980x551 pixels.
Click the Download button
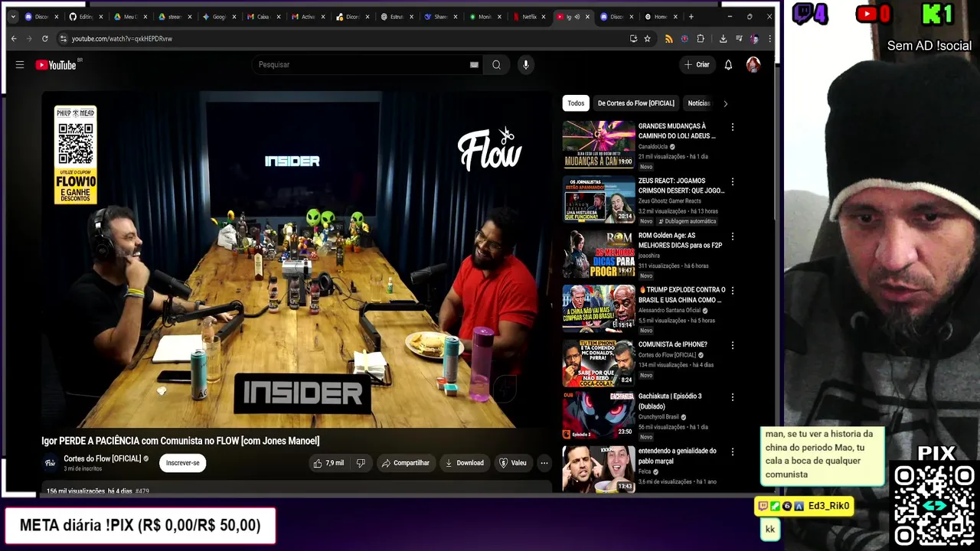pos(464,463)
